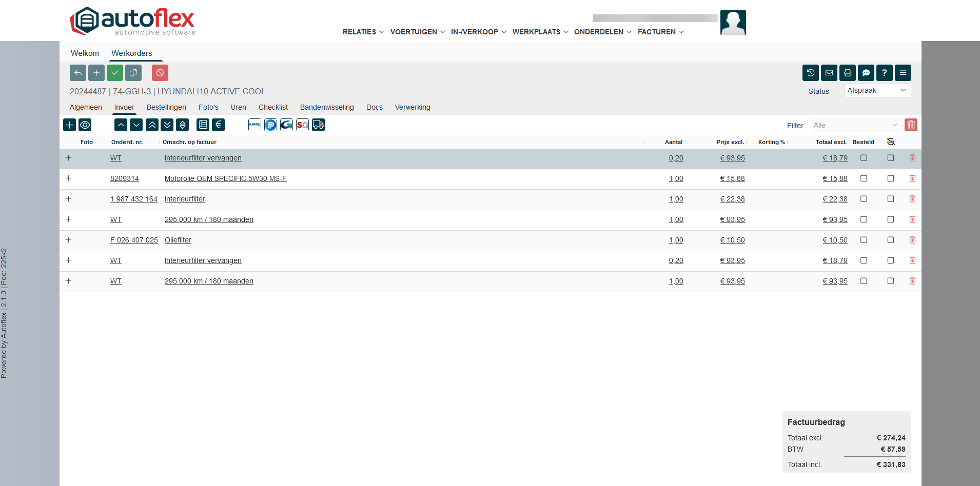Image resolution: width=980 pixels, height=486 pixels.
Task: Expand the Motorolie OEM SPECIFIC row plus
Action: pyautogui.click(x=69, y=178)
